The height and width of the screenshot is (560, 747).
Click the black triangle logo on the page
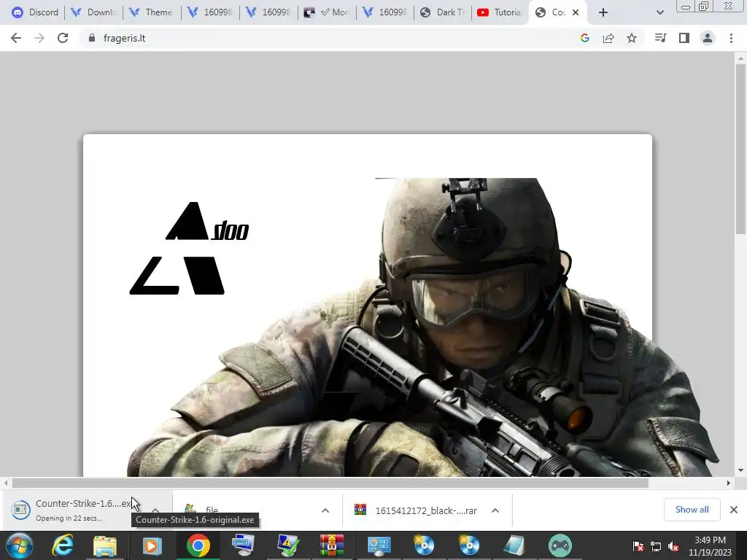coord(189,248)
